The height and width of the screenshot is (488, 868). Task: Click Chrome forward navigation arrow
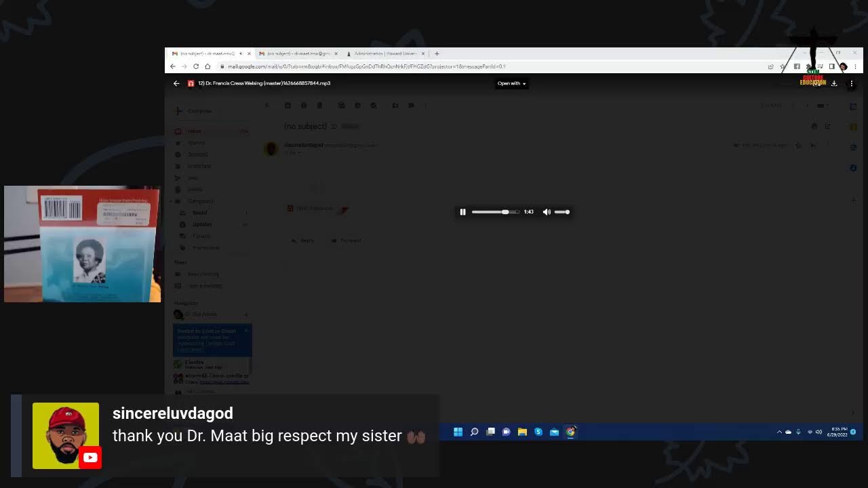tap(184, 66)
